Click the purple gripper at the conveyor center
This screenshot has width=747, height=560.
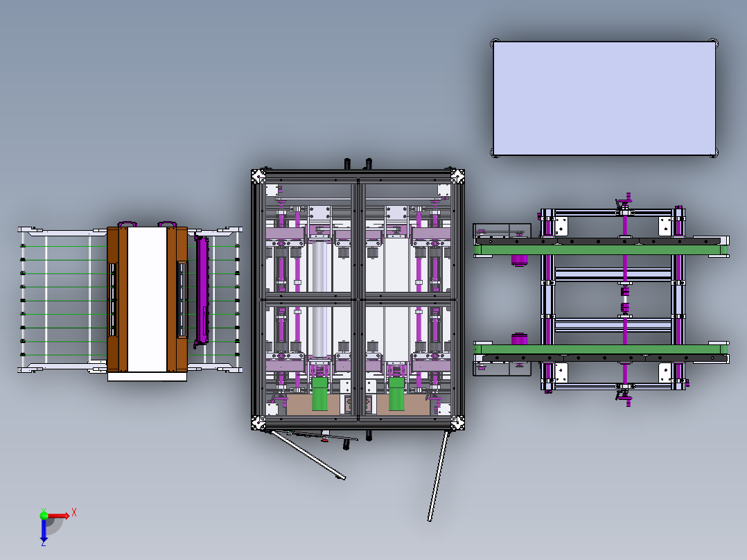click(x=624, y=298)
